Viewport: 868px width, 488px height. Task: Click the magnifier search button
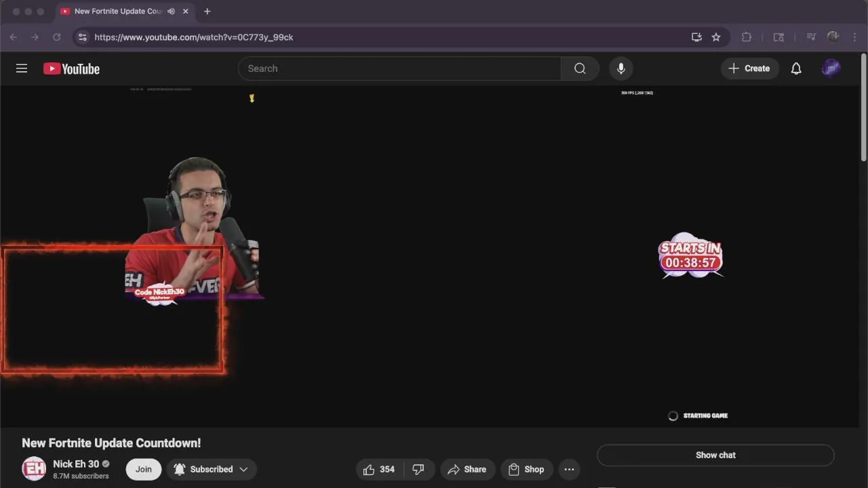pos(580,68)
